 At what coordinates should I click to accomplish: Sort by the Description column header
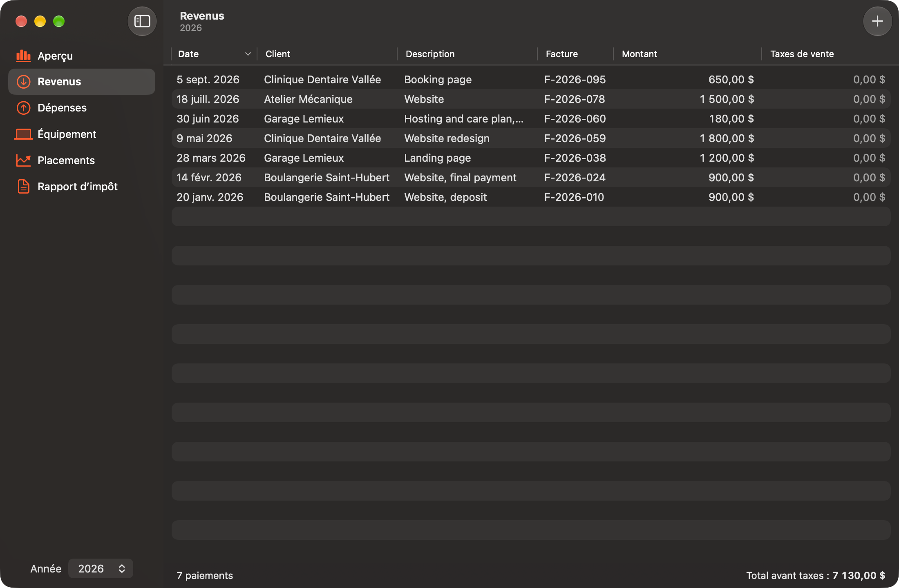pyautogui.click(x=467, y=54)
